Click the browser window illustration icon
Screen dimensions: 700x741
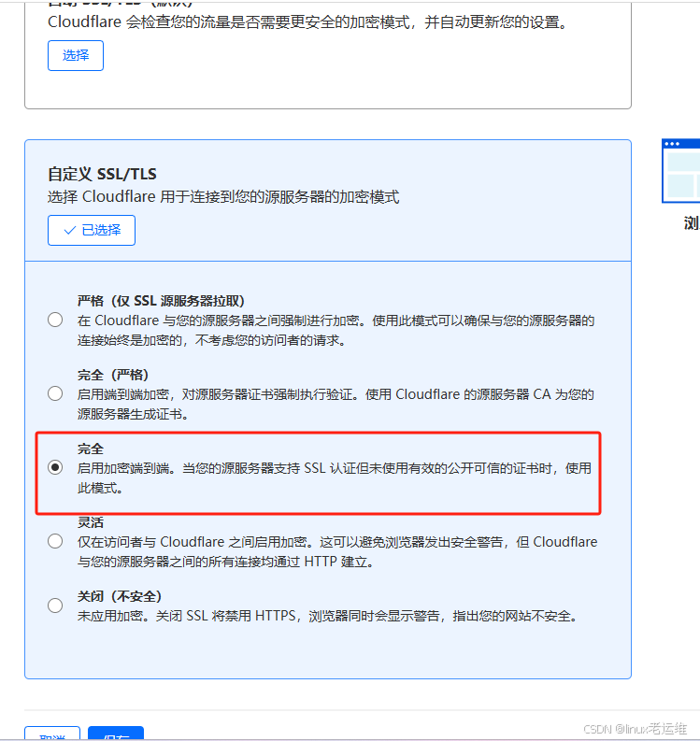click(680, 171)
